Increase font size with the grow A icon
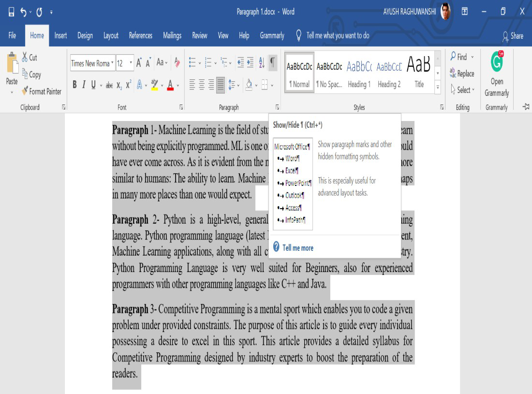This screenshot has width=532, height=394. 139,63
